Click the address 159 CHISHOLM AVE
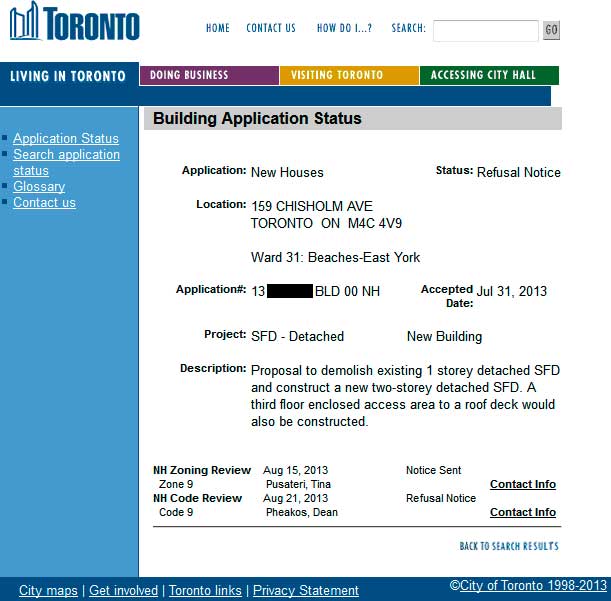611x601 pixels. click(312, 206)
